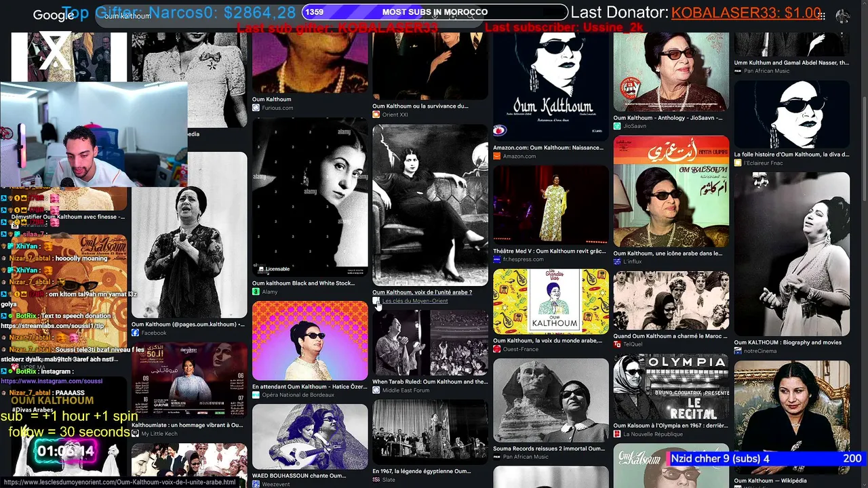Click the 'Furious.com' source name

point(277,108)
